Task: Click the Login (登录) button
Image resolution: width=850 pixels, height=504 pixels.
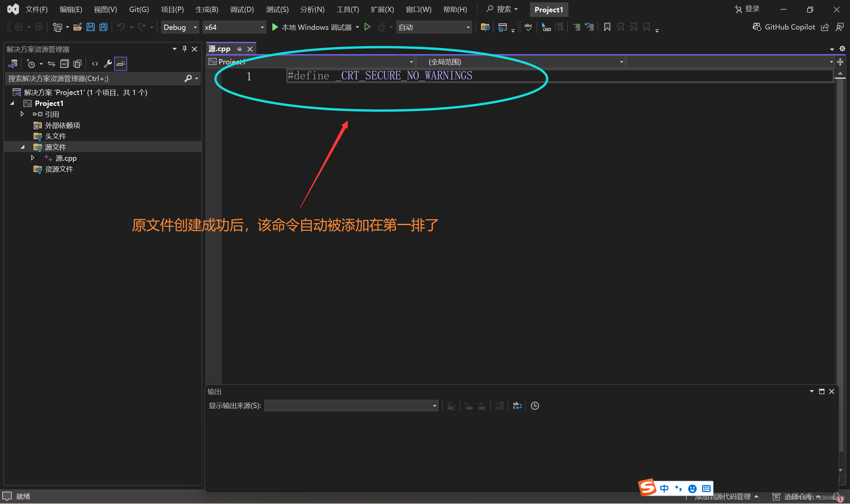Action: 747,9
